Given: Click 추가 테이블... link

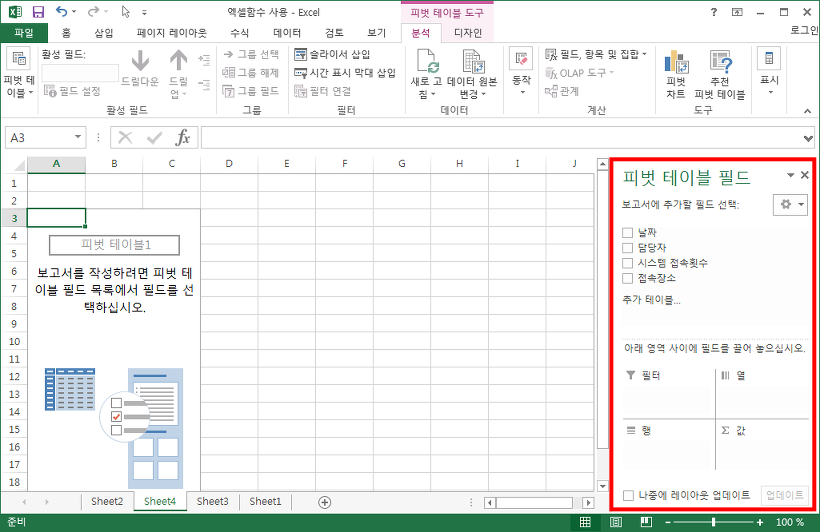Looking at the screenshot, I should [x=652, y=300].
